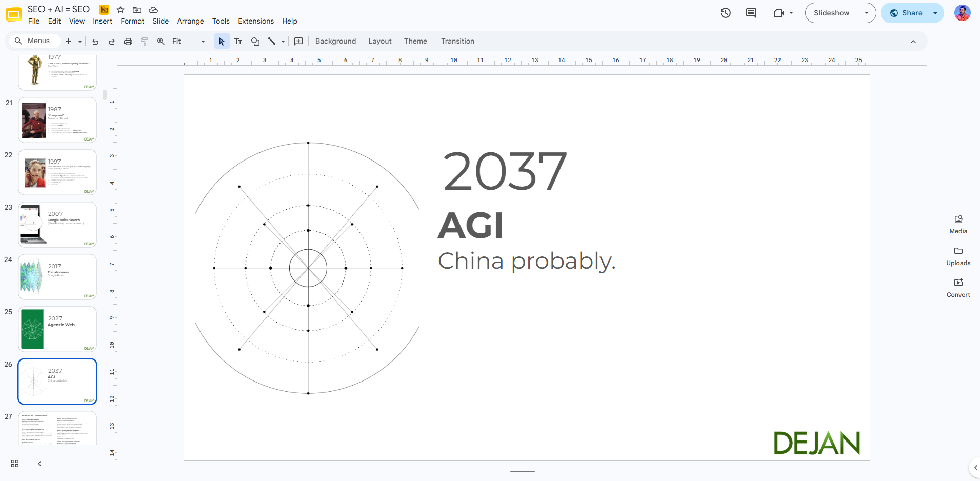Open the Arrange menu

pos(190,21)
